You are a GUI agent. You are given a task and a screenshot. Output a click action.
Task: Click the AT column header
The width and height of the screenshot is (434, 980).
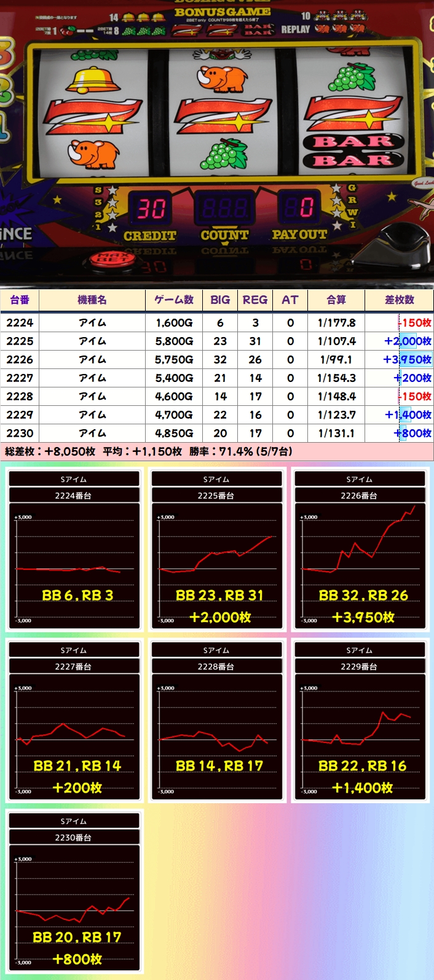[290, 300]
